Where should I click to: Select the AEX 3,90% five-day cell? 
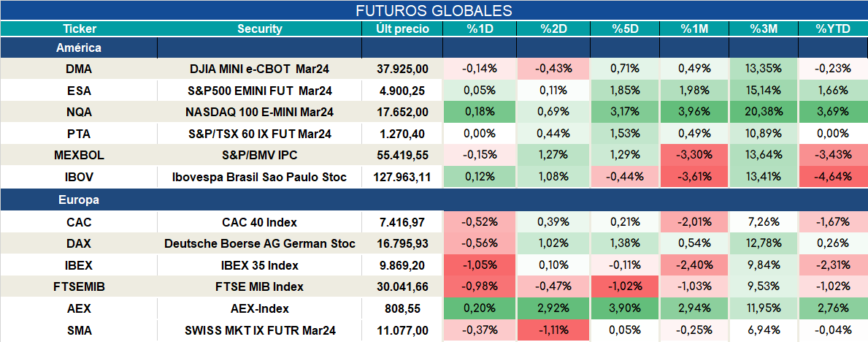click(626, 308)
